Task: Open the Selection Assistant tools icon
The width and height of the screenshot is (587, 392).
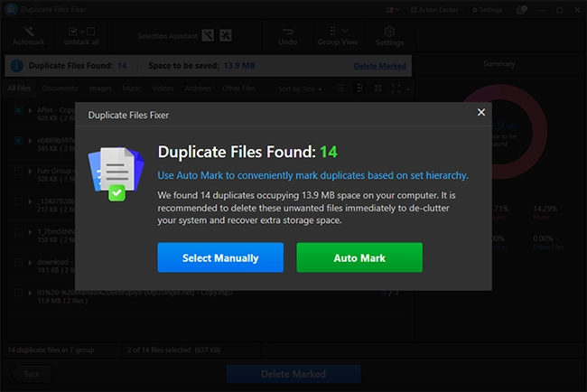Action: tap(226, 35)
